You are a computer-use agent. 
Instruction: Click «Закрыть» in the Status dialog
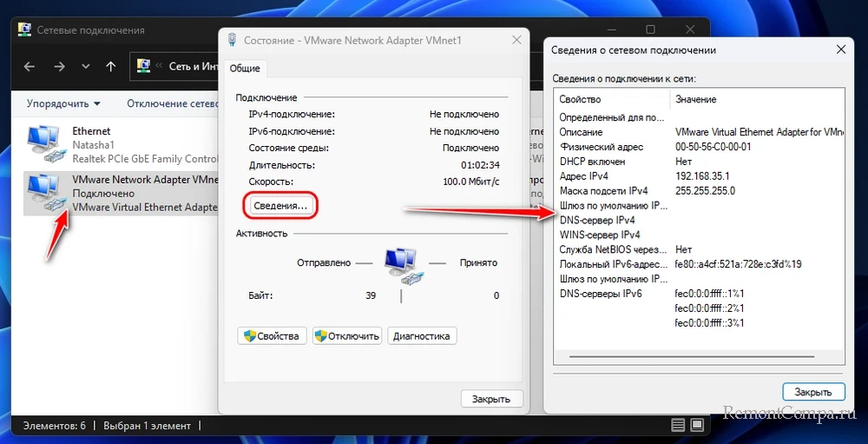490,399
